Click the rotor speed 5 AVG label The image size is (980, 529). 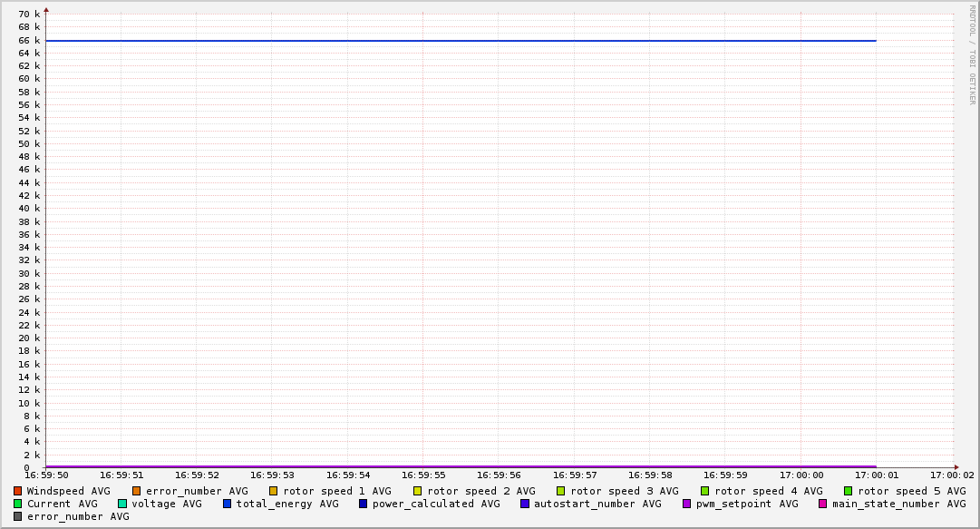pos(912,491)
